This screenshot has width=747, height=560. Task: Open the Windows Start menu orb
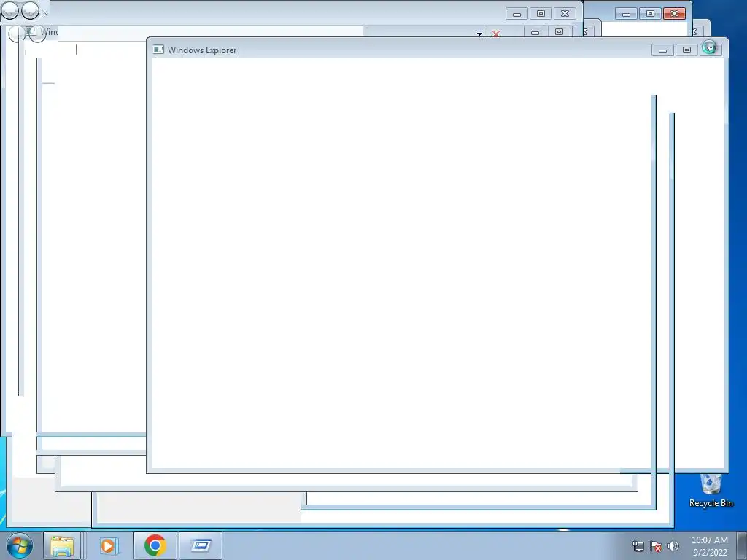point(20,545)
